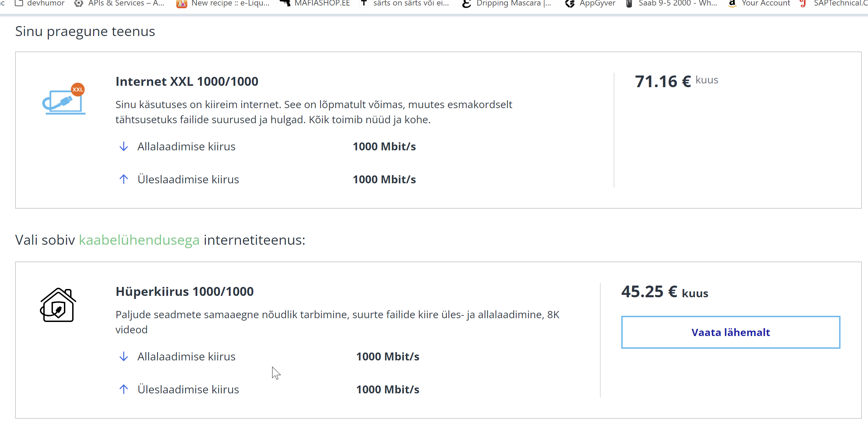Viewport: 868px width, 427px height.
Task: Open the SAPTechnical bookmark
Action: tap(834, 3)
